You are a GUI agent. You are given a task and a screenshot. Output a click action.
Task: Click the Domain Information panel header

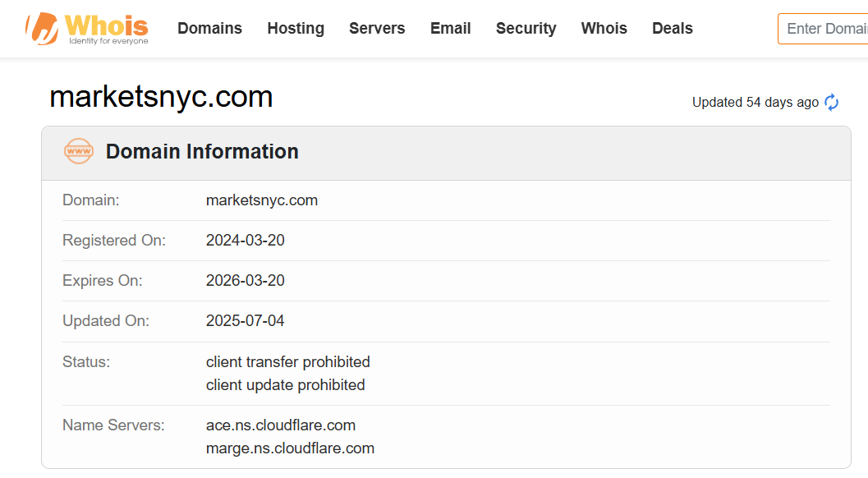(x=202, y=152)
